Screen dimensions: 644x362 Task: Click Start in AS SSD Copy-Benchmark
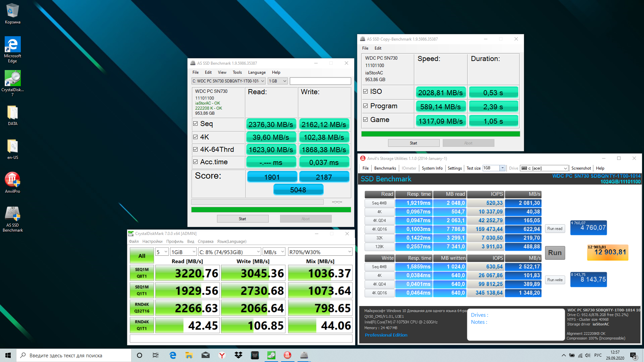[414, 143]
